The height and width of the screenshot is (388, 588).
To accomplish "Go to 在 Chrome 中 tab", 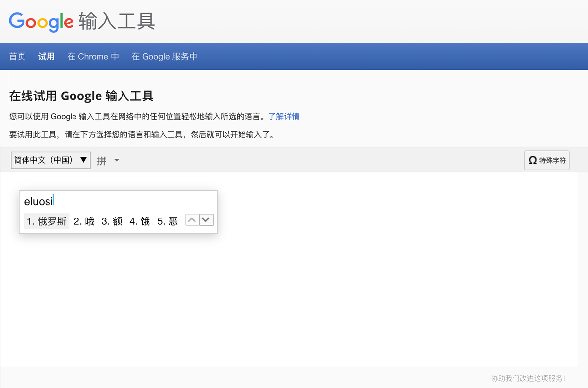I will 93,56.
